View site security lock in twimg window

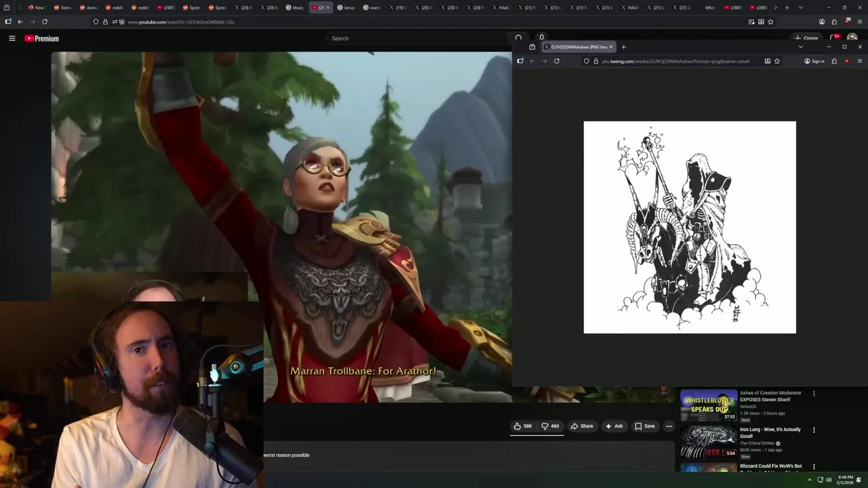[x=595, y=61]
